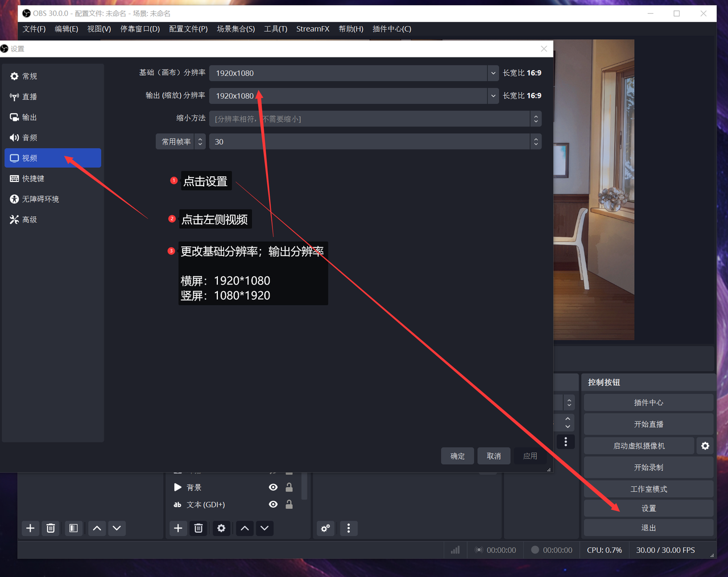The image size is (728, 577).
Task: Click 插件中心 in control buttons panel
Action: (648, 403)
